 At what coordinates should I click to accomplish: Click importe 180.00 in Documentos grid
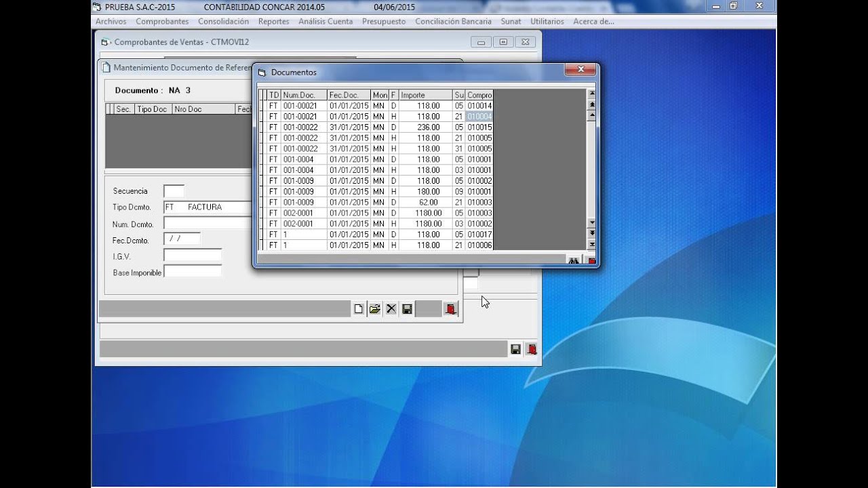[x=425, y=192]
